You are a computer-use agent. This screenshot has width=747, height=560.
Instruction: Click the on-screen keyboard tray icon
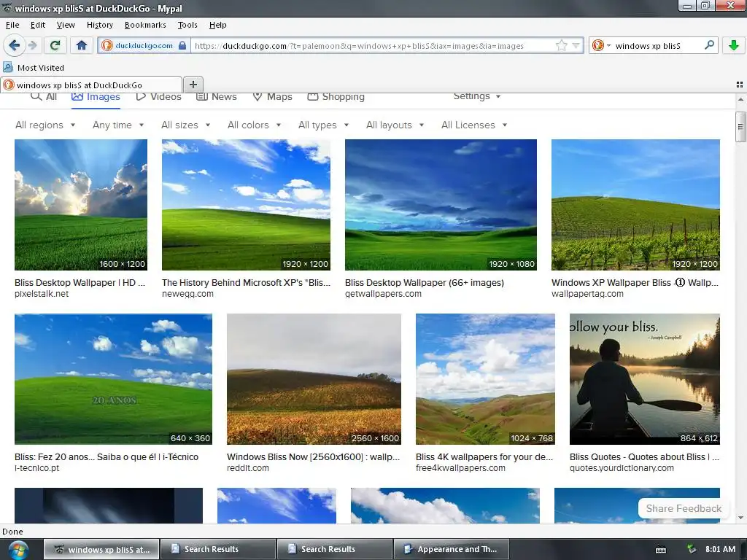(661, 550)
